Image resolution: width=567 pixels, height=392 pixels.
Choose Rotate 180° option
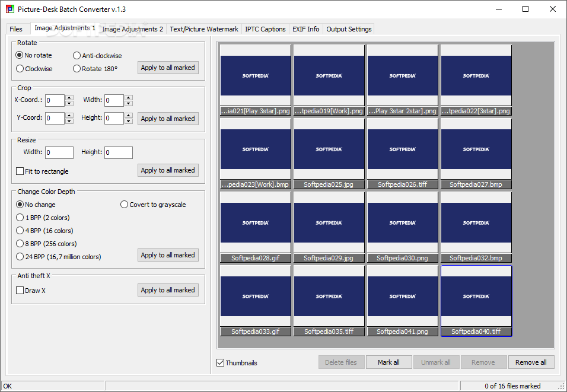tap(95, 69)
